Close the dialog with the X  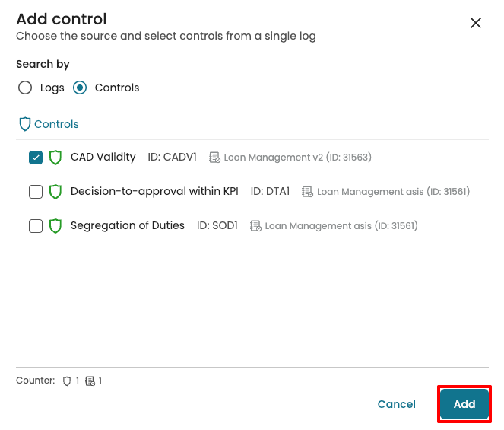coord(476,23)
